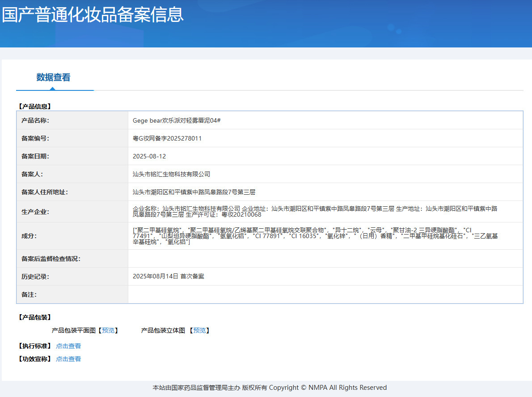Click the page title 国产普通化妆品备案信息
Viewport: 532px width, 397px height.
pos(93,15)
